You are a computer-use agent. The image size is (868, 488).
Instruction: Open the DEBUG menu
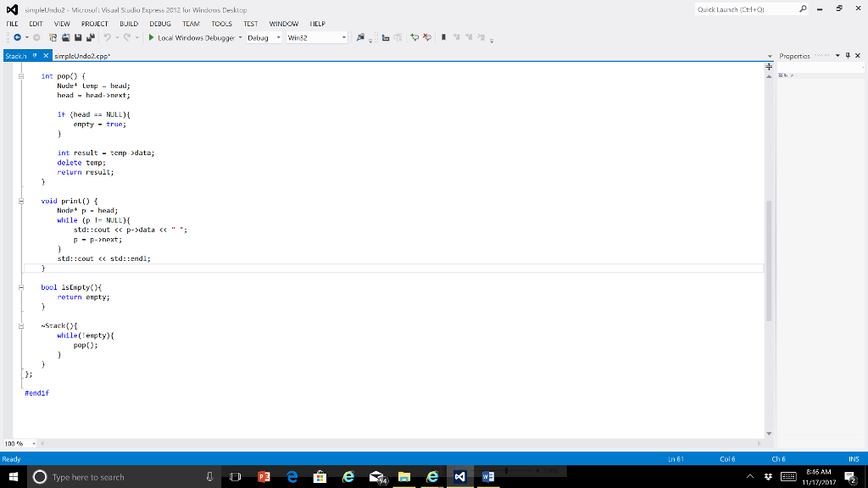(x=159, y=23)
